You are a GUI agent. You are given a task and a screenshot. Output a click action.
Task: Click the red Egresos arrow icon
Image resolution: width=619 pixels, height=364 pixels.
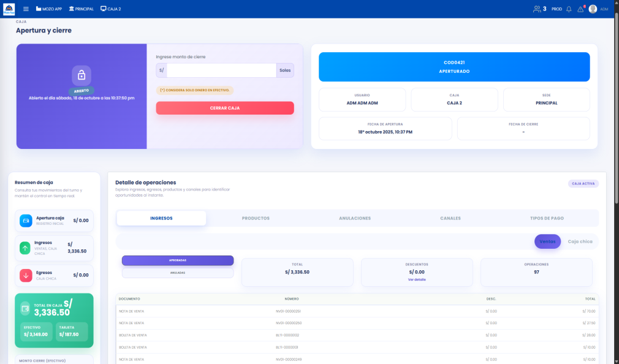pos(25,275)
